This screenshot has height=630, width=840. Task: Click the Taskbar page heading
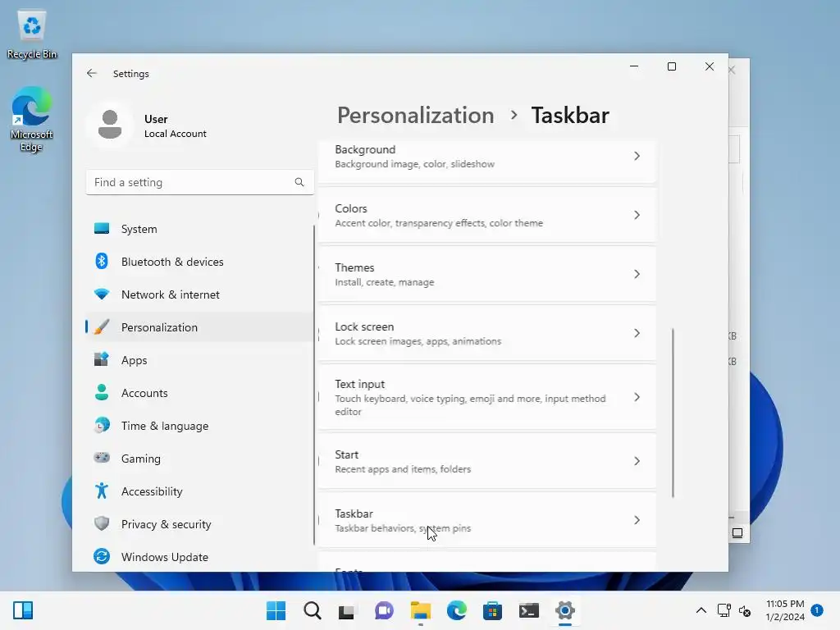point(570,115)
